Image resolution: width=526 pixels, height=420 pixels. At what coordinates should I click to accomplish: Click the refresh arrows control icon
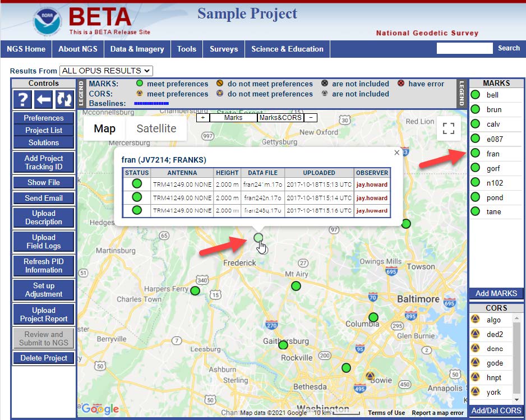(65, 100)
